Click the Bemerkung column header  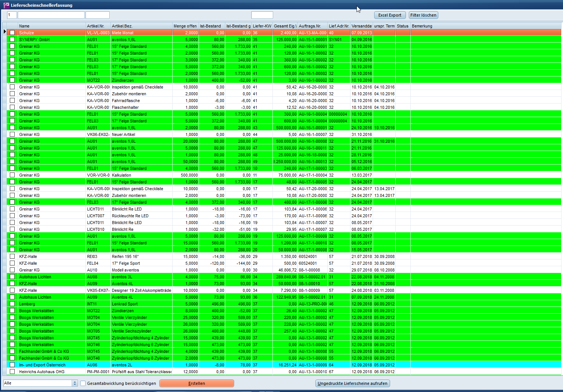pyautogui.click(x=422, y=26)
